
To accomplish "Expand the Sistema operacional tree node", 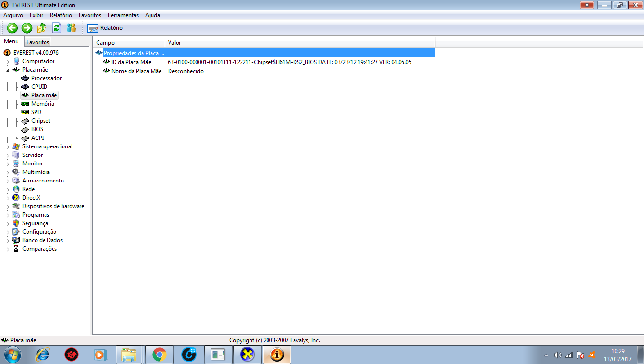I will pyautogui.click(x=8, y=147).
